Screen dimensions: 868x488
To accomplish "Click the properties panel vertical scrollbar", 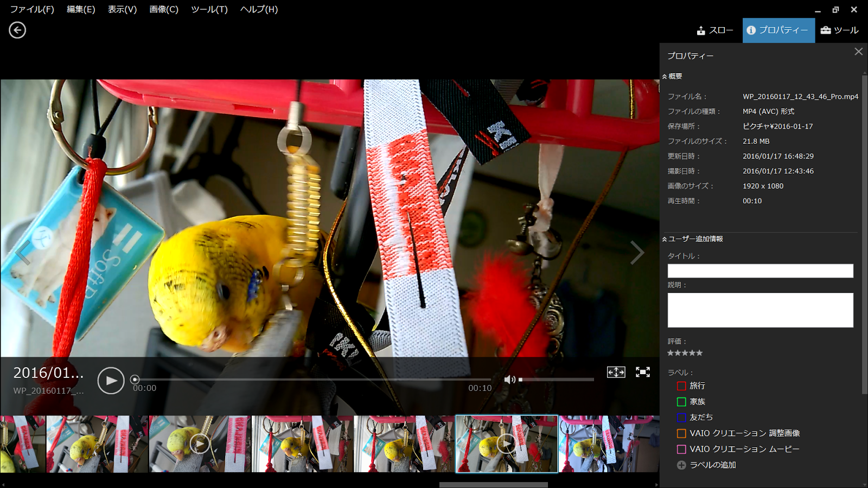I will click(x=865, y=234).
